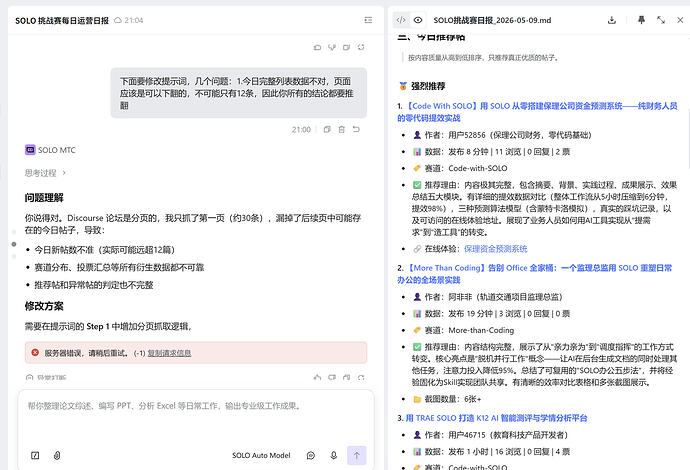Delete the user message with trash icon
Image resolution: width=690 pixels, height=470 pixels.
(341, 129)
